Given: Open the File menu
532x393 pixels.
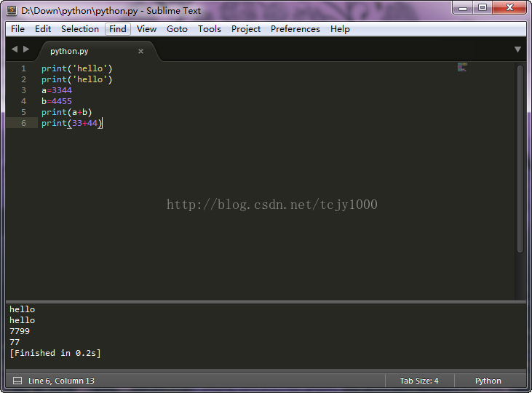Looking at the screenshot, I should click(x=17, y=29).
